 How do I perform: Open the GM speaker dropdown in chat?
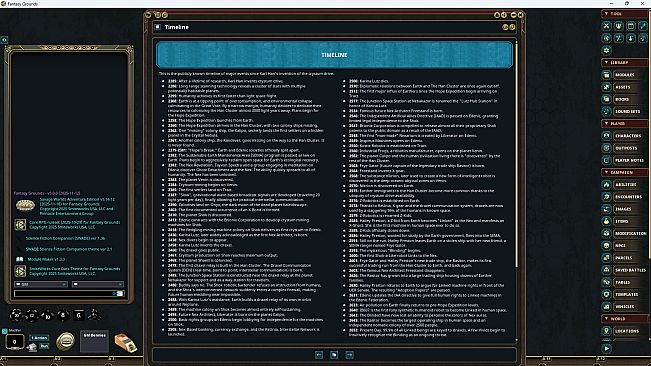pos(41,284)
